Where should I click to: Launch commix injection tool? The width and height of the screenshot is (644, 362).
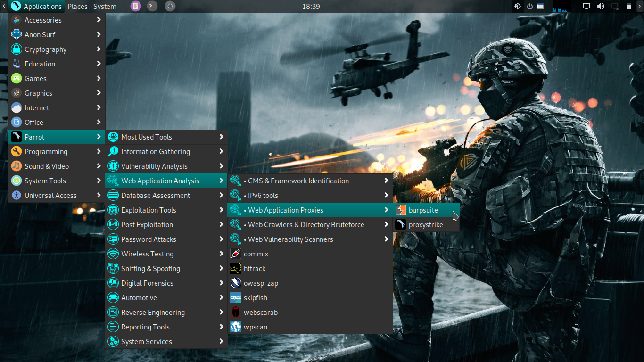[256, 254]
